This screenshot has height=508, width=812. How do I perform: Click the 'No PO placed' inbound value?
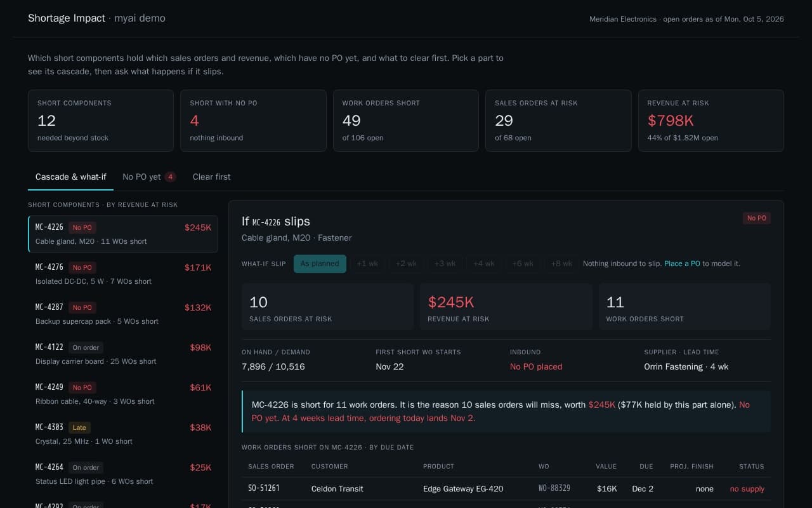(536, 367)
